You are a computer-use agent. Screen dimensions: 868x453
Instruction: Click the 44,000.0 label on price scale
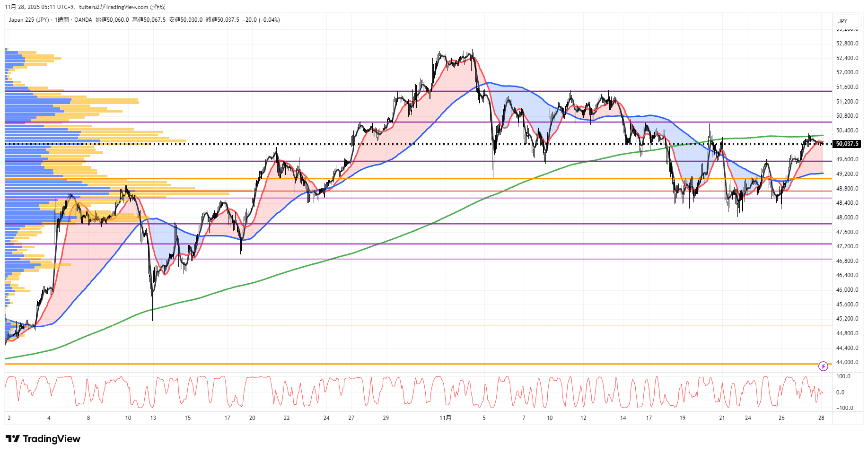tap(847, 362)
